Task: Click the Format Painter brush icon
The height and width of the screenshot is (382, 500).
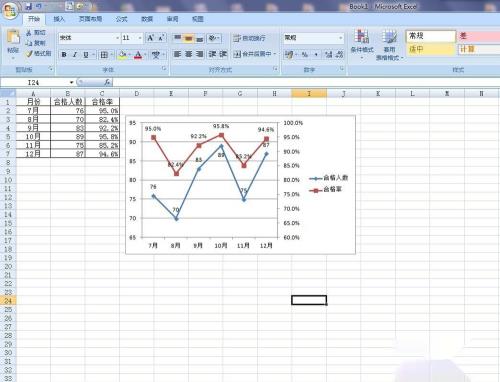Action: (29, 53)
